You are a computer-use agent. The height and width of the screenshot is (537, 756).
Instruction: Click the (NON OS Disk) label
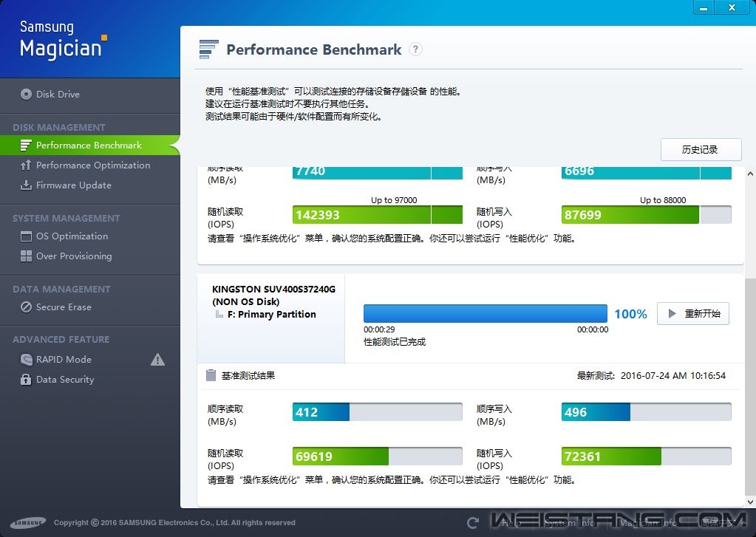[x=246, y=302]
